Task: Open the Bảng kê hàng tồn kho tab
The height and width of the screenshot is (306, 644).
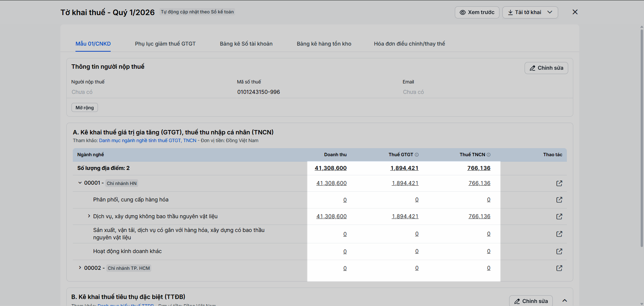Action: tap(324, 44)
